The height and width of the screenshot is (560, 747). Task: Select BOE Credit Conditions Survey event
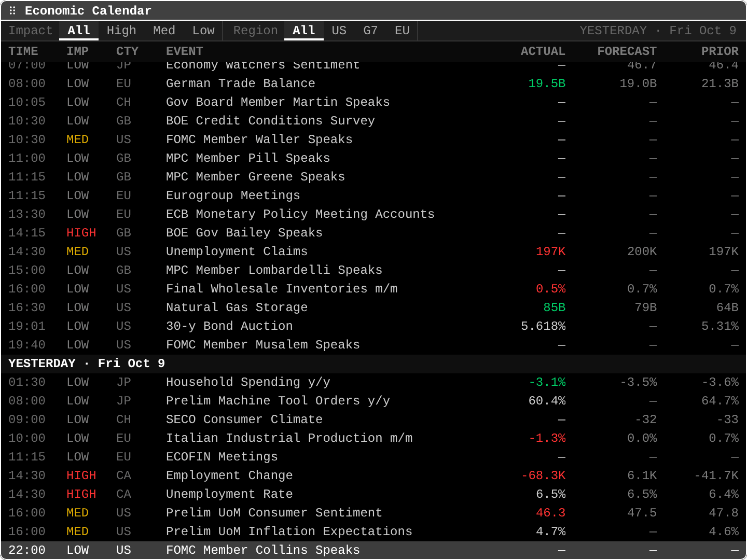tap(374, 121)
